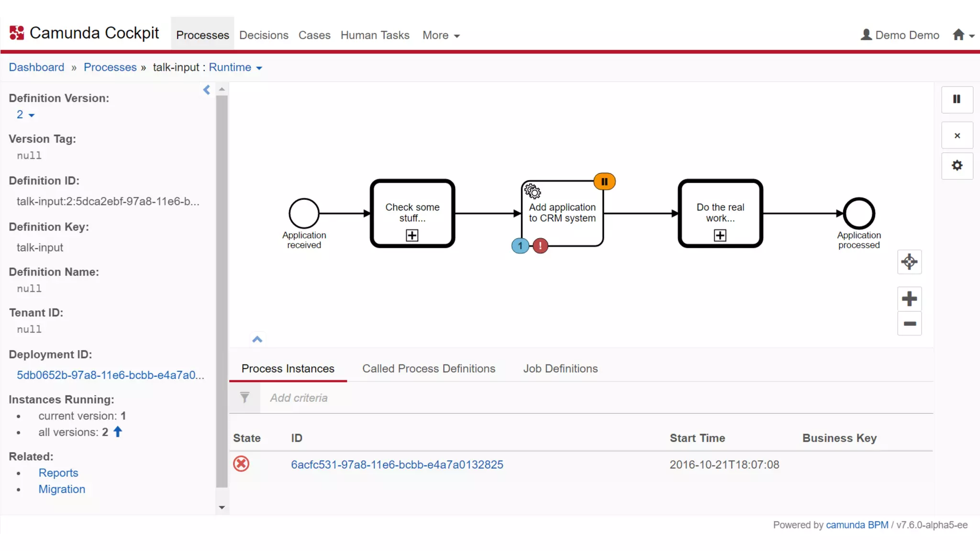Image resolution: width=980 pixels, height=551 pixels.
Task: Open the More menu in navigation
Action: (x=441, y=35)
